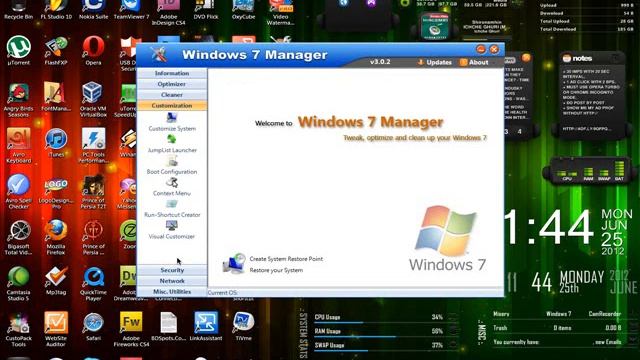The height and width of the screenshot is (360, 640).
Task: Switch to the Cleaner section
Action: click(172, 95)
